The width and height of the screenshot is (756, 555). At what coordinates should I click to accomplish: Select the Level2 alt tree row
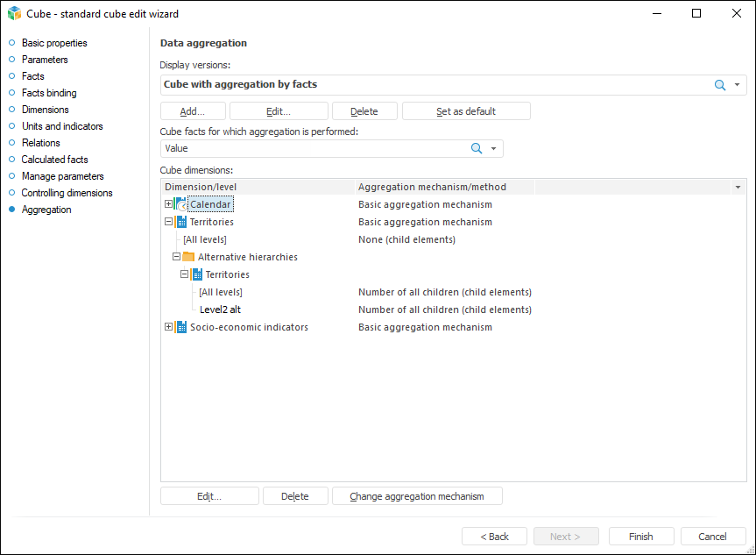click(220, 310)
